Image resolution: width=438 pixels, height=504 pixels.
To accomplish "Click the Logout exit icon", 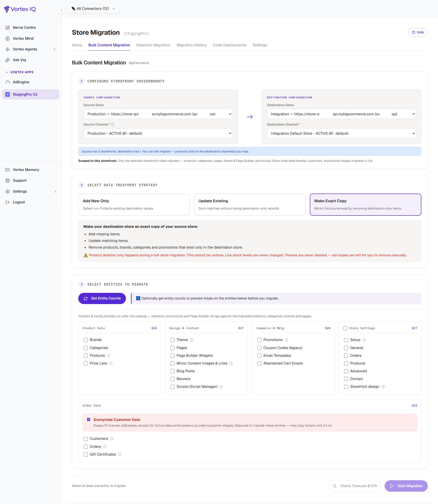I will [x=8, y=202].
